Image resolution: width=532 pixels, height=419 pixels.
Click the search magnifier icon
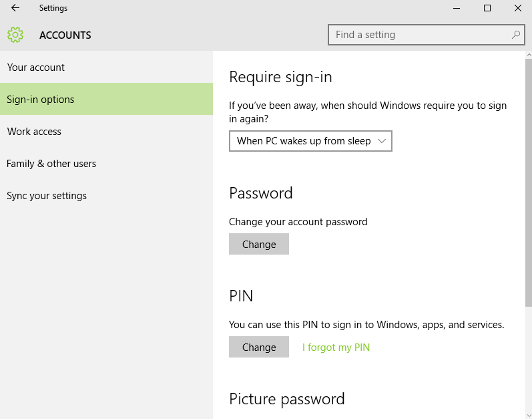(516, 35)
